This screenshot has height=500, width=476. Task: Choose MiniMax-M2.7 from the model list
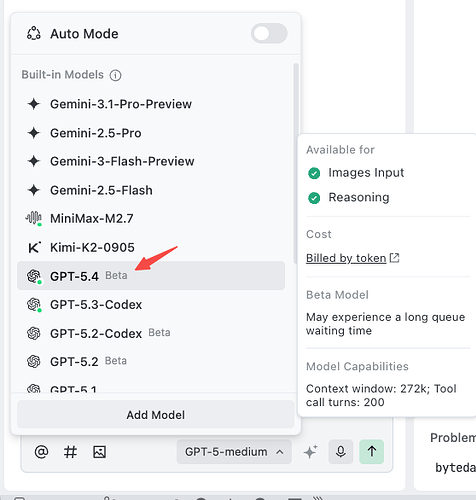151,219
